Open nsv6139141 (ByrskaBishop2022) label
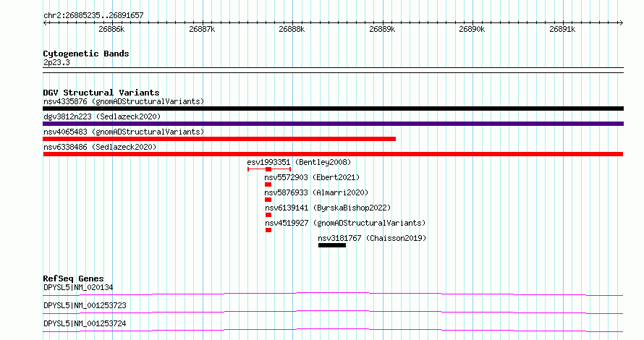The width and height of the screenshot is (644, 340). click(x=328, y=208)
